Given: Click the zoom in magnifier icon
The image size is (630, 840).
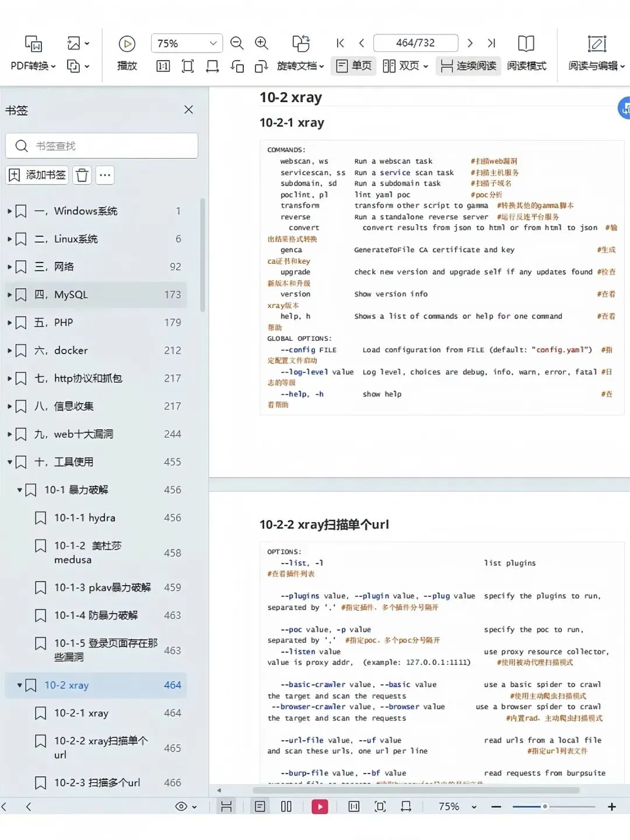Looking at the screenshot, I should point(261,43).
